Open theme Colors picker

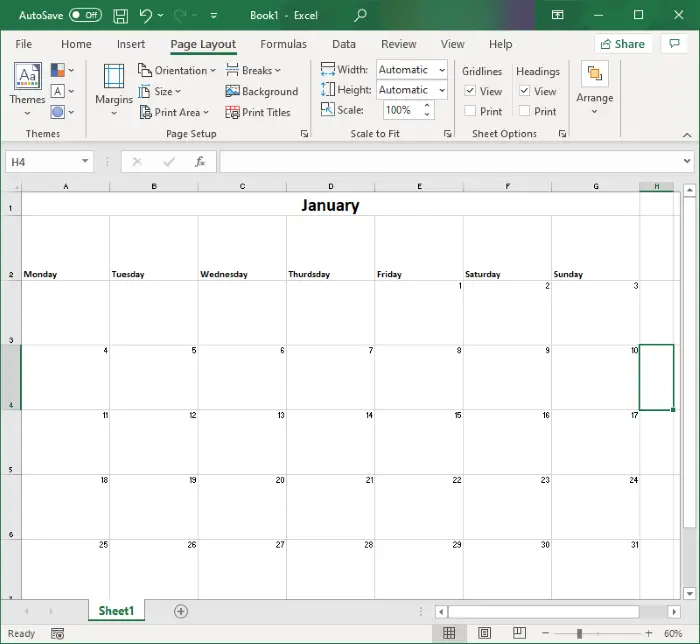(x=62, y=70)
